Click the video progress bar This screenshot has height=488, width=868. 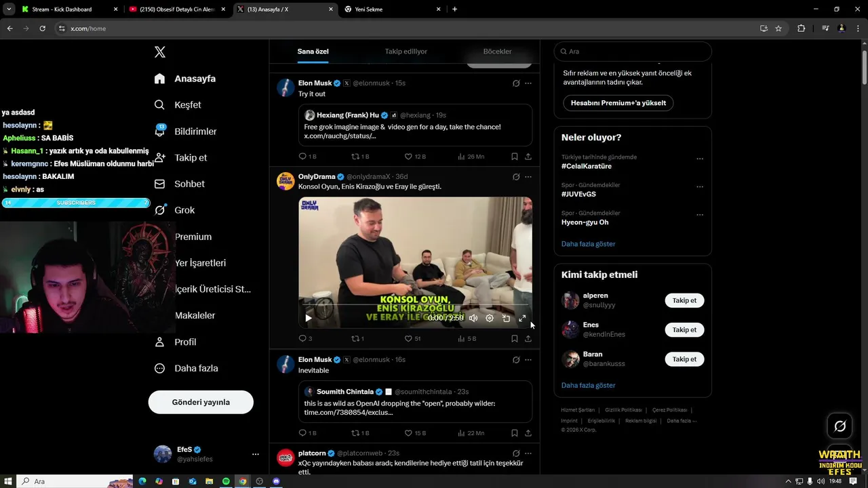point(415,305)
